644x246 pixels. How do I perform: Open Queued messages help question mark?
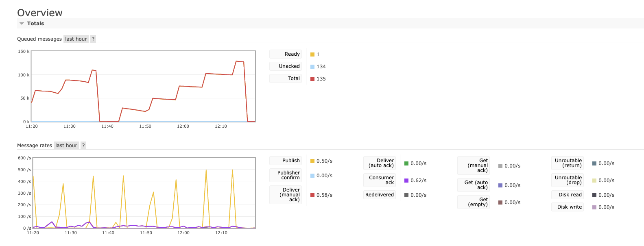pyautogui.click(x=93, y=39)
